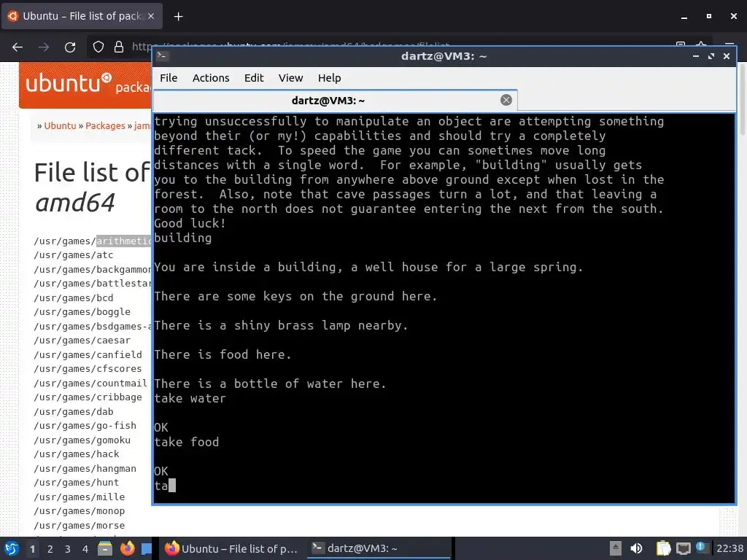Open a new Firefox tab
The image size is (747, 560).
point(178,17)
